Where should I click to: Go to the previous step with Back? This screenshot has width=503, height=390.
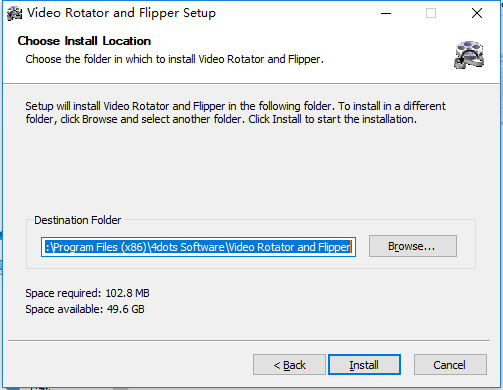[x=289, y=365]
